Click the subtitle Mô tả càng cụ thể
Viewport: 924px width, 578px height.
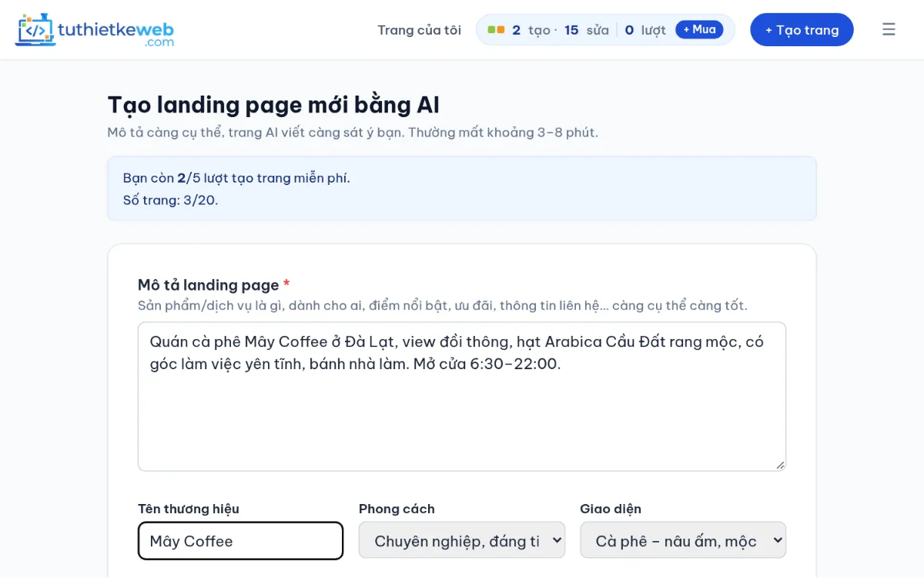pos(353,132)
